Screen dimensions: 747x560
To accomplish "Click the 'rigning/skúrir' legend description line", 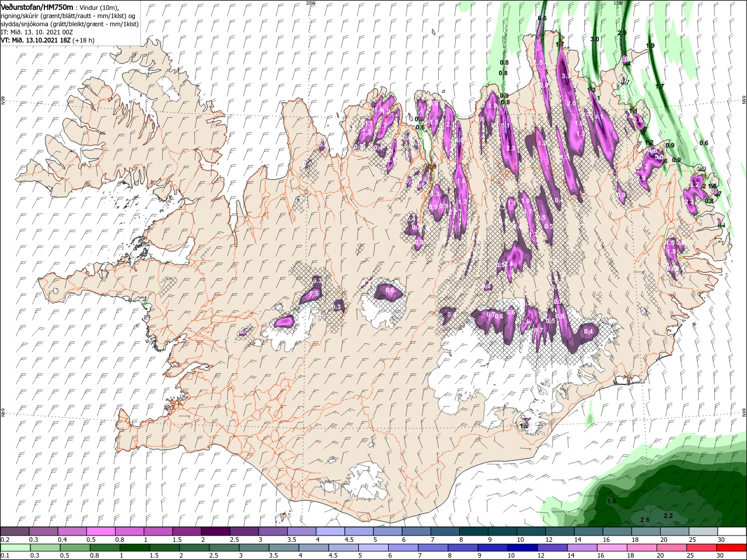I will (68, 15).
